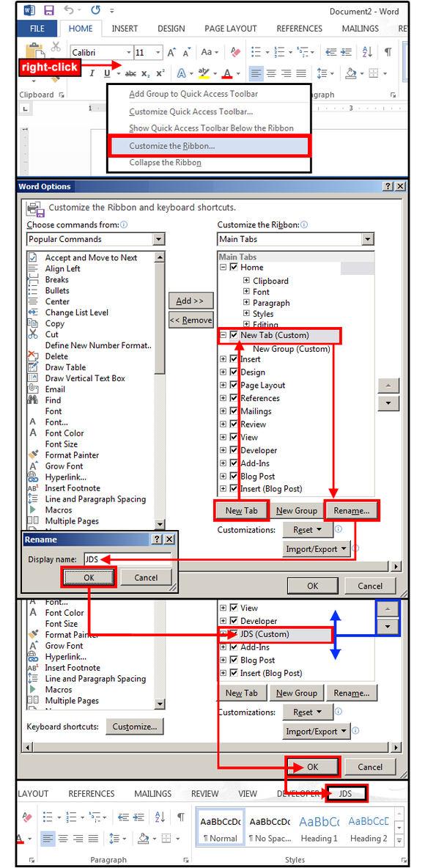The width and height of the screenshot is (425, 868).
Task: Expand the Clipboard group under Home
Action: point(246,281)
